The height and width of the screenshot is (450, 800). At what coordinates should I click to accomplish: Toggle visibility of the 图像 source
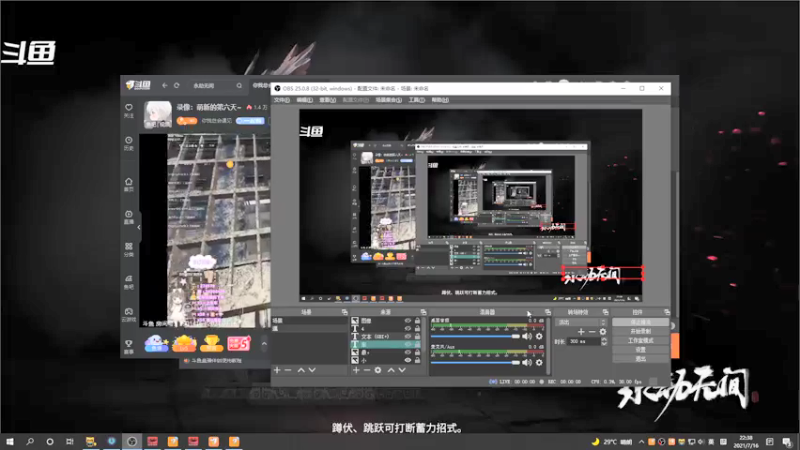pyautogui.click(x=408, y=321)
